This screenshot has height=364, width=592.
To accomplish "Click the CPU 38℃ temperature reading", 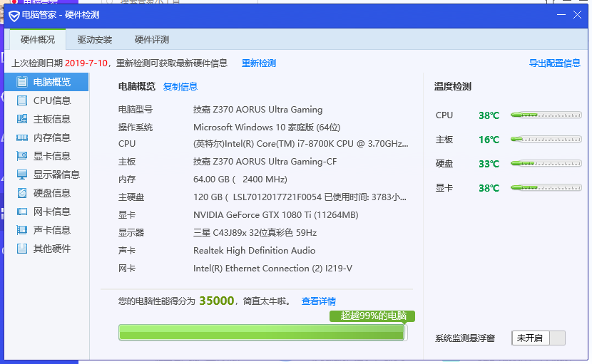I will pyautogui.click(x=489, y=115).
